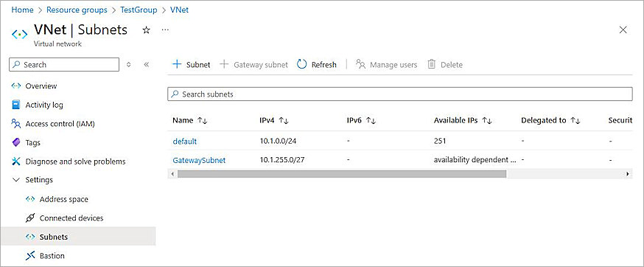This screenshot has height=267, width=644.
Task: Focus the sidebar Search field
Action: (x=64, y=65)
